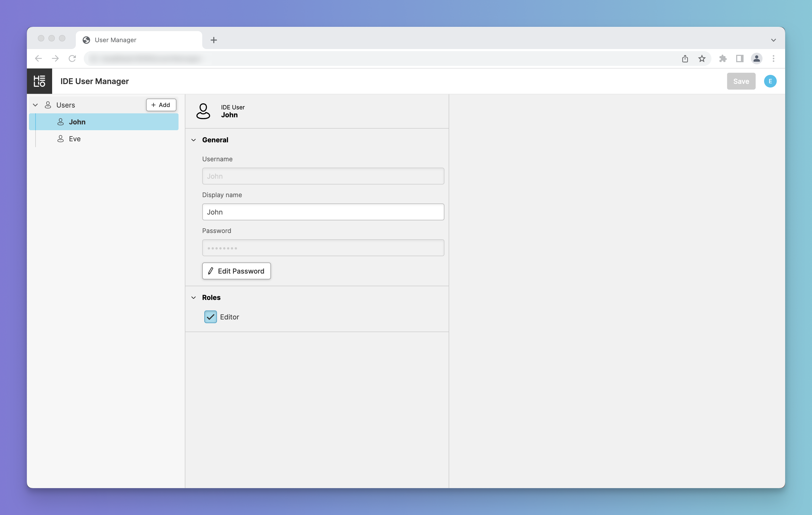Click the Helio logo icon
Image resolution: width=812 pixels, height=515 pixels.
pyautogui.click(x=39, y=81)
